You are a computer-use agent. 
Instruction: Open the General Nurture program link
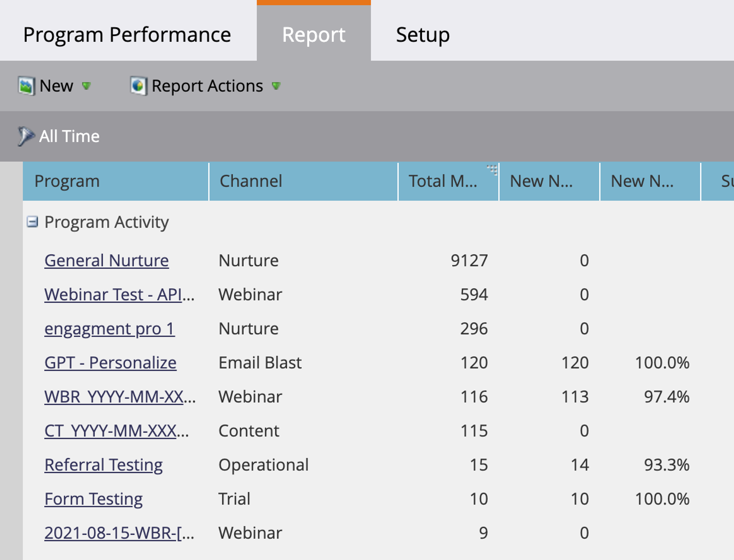[x=107, y=260]
